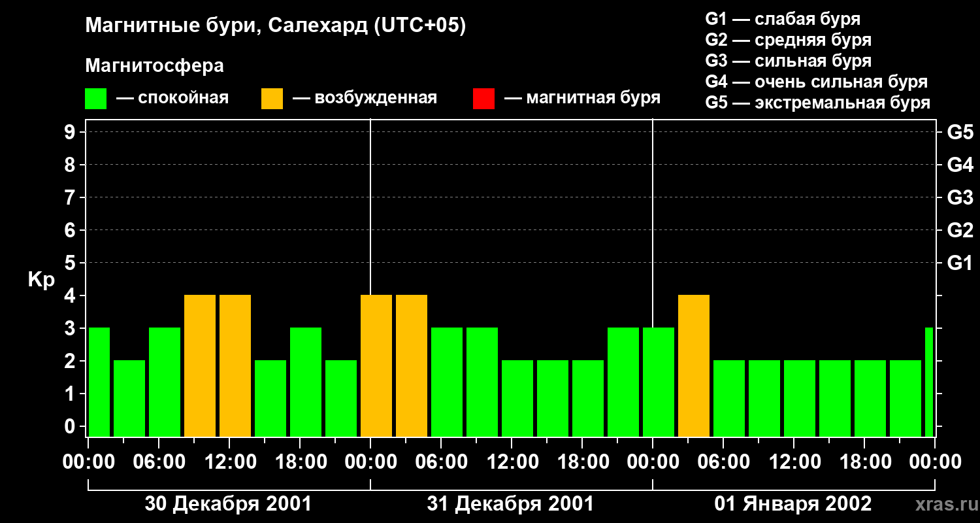Click the 00:00–03:00 orange bar on 31 Декабря
This screenshot has width=980, height=523.
point(376,365)
